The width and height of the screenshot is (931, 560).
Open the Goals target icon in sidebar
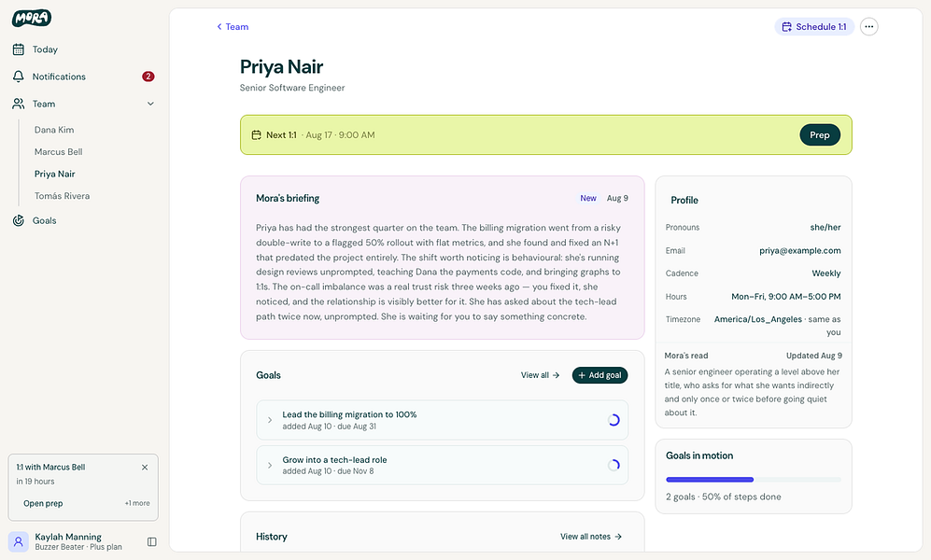point(19,220)
